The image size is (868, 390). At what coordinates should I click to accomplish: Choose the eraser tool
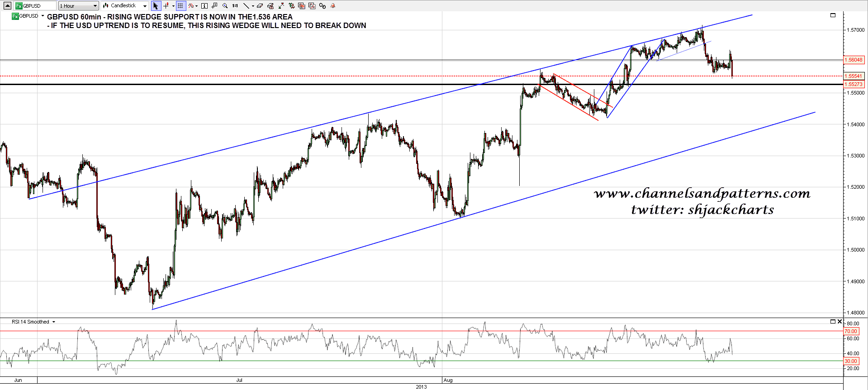260,6
